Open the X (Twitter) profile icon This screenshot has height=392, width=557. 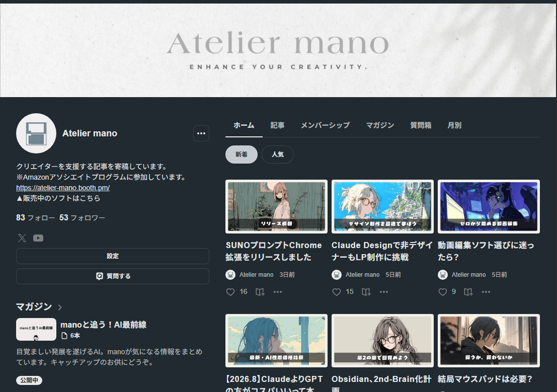point(22,238)
